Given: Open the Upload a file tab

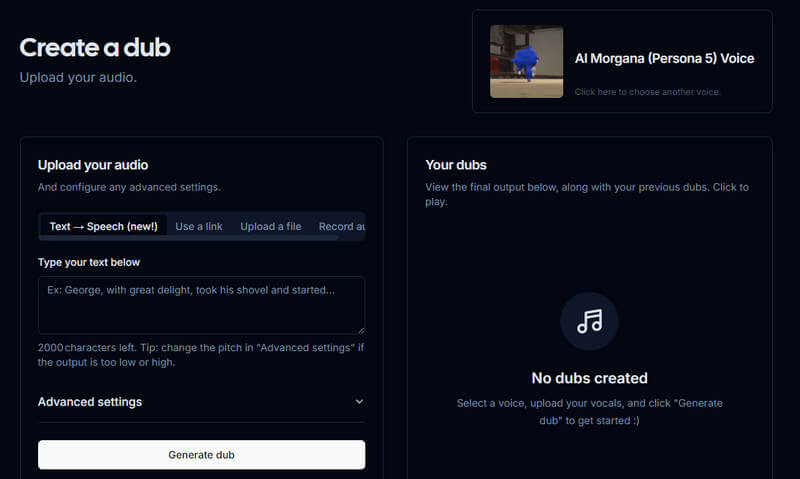Looking at the screenshot, I should point(270,226).
